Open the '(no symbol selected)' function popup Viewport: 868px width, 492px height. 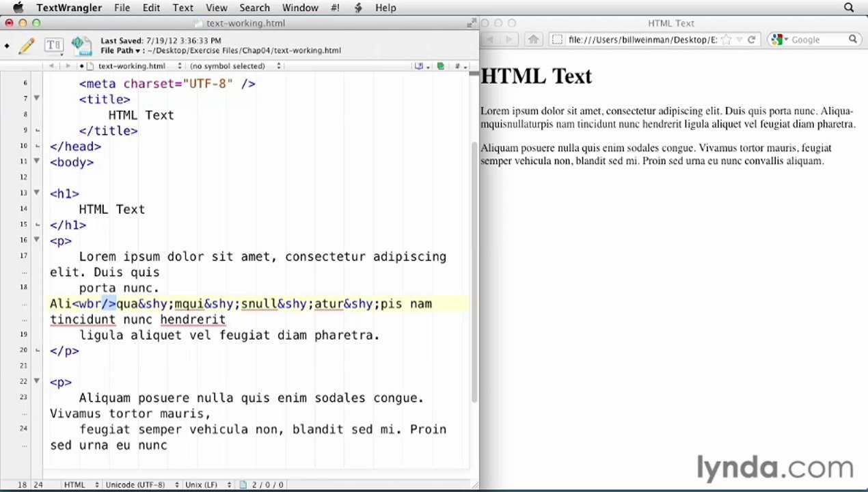pos(235,66)
